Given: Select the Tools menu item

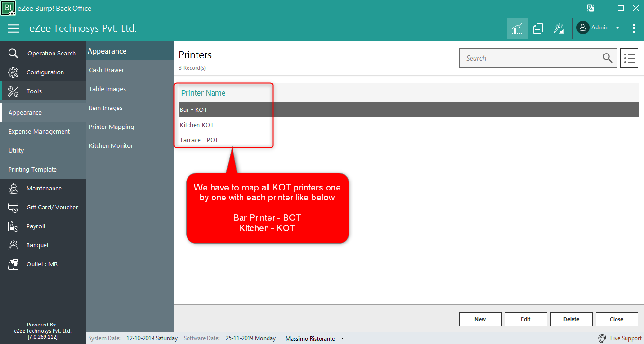Looking at the screenshot, I should 34,91.
